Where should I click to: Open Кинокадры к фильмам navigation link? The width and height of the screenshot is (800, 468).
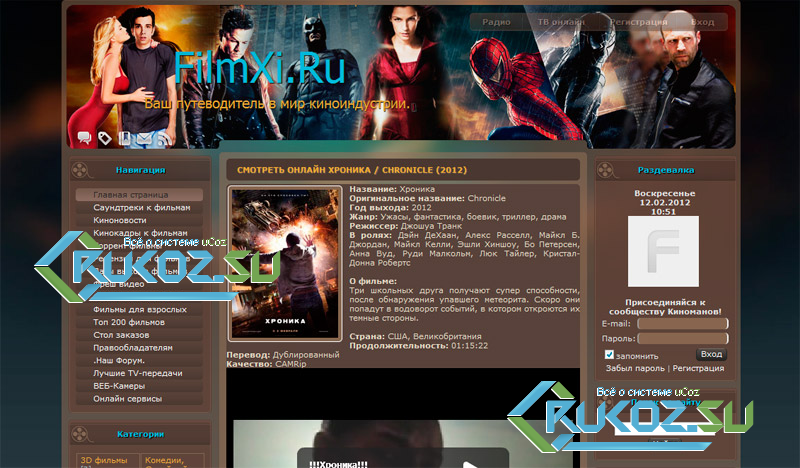click(x=139, y=233)
